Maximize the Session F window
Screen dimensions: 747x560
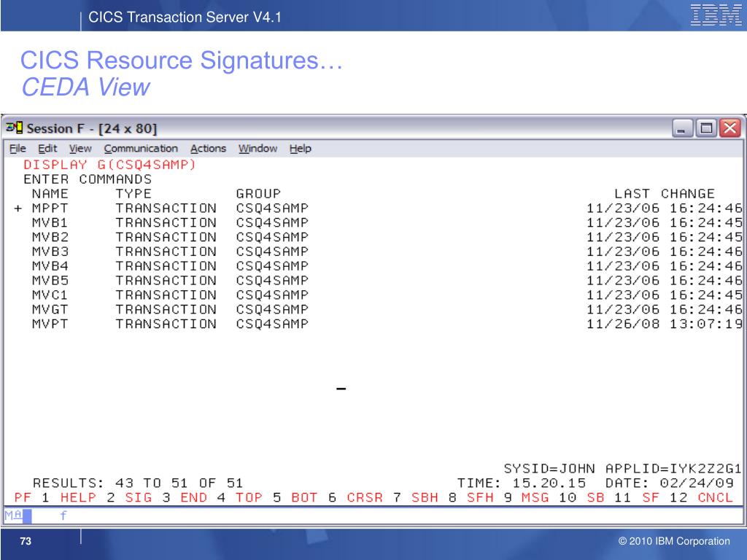coord(706,128)
